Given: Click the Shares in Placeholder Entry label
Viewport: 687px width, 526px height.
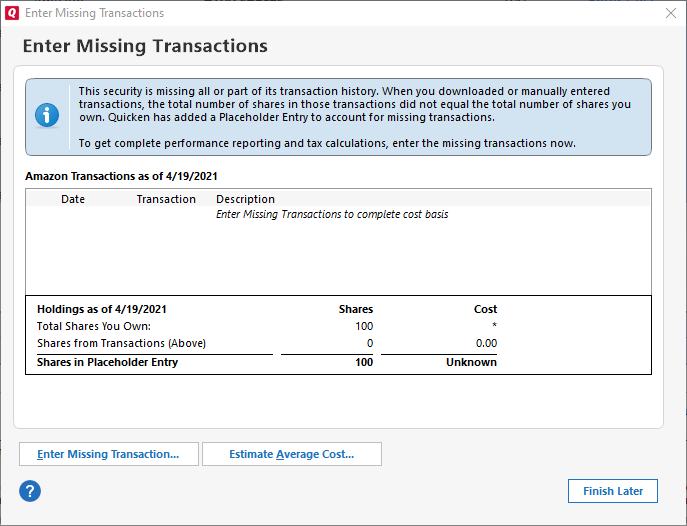Looking at the screenshot, I should (x=107, y=362).
